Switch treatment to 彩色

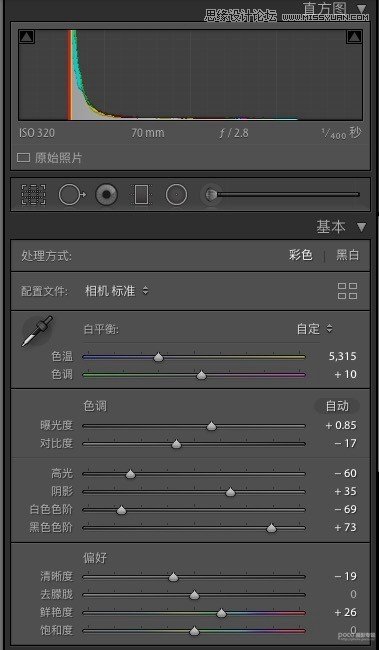(x=301, y=255)
